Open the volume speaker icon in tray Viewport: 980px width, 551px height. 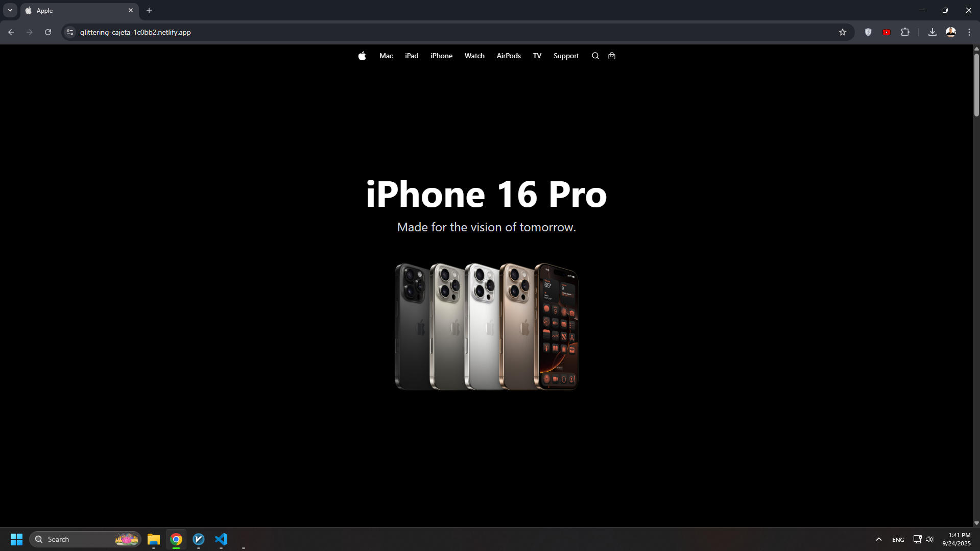[x=929, y=539]
